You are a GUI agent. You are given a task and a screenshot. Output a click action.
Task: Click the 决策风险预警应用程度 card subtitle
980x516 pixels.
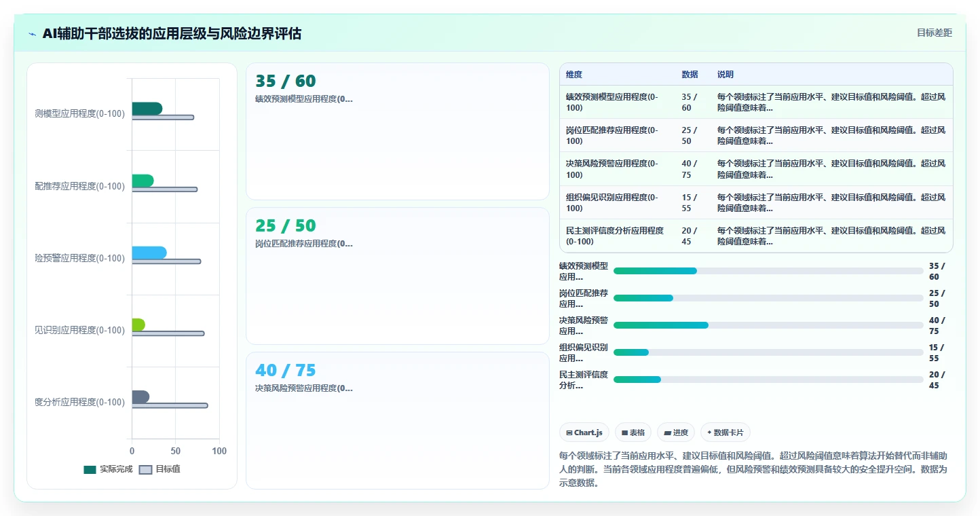tap(304, 388)
